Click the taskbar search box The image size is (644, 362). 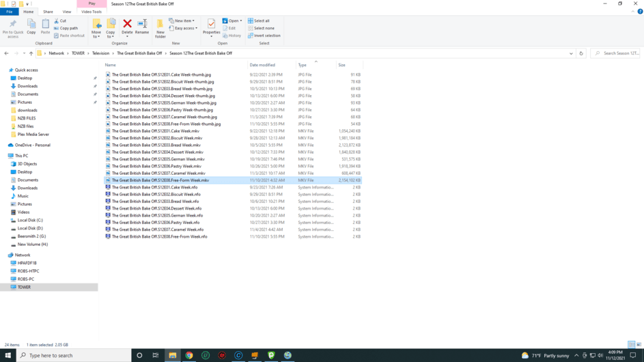pyautogui.click(x=74, y=355)
